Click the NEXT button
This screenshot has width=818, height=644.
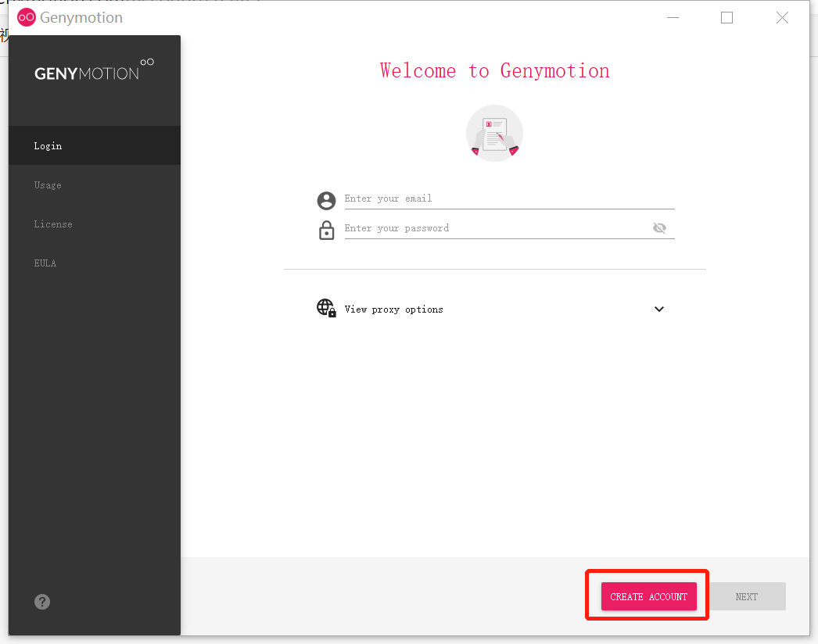(746, 596)
